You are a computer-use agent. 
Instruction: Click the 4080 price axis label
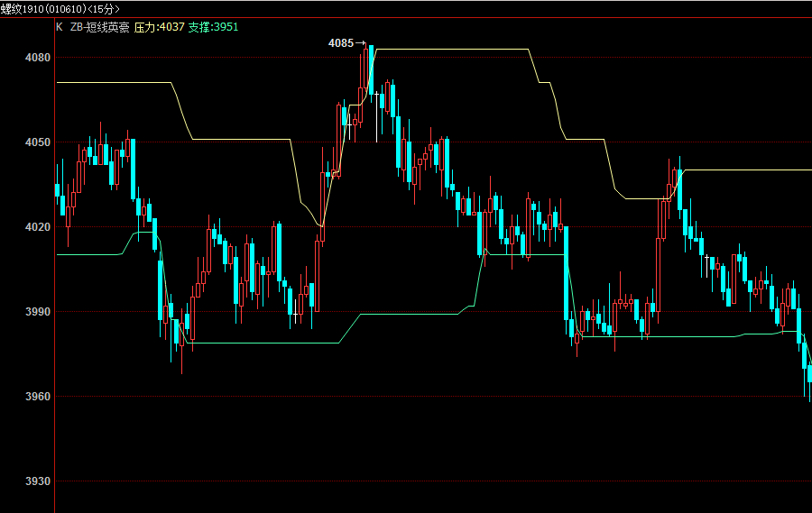click(x=38, y=58)
